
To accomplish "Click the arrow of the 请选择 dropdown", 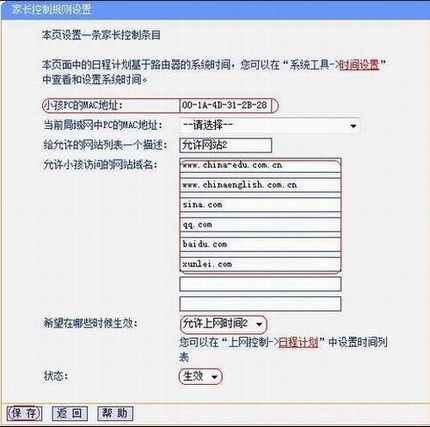I will (353, 126).
